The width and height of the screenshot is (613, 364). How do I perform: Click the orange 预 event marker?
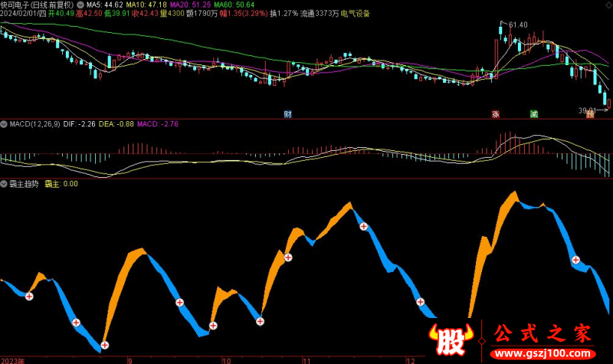coord(590,113)
